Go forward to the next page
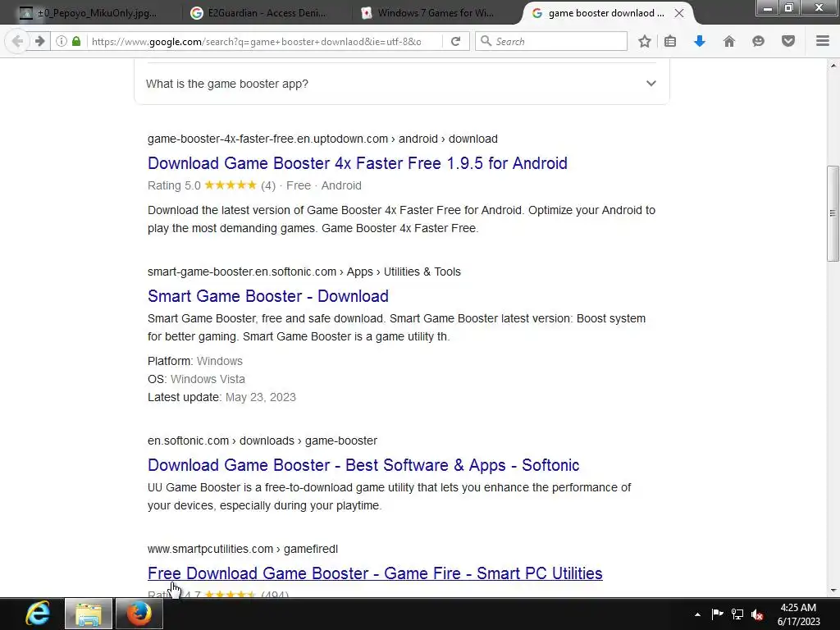The width and height of the screenshot is (840, 630). [x=39, y=41]
